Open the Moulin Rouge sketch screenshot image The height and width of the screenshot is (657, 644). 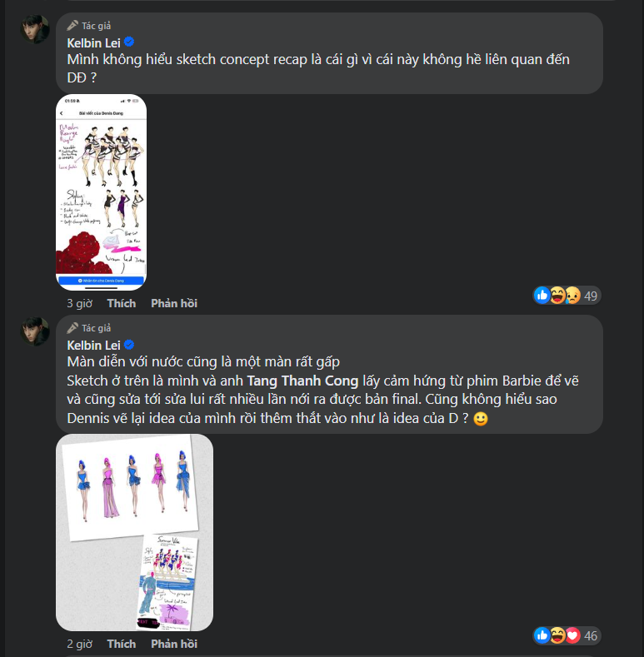(x=101, y=192)
